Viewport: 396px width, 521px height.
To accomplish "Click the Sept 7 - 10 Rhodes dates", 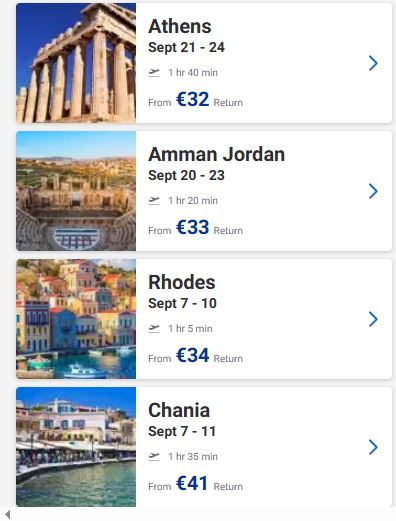I will 182,303.
